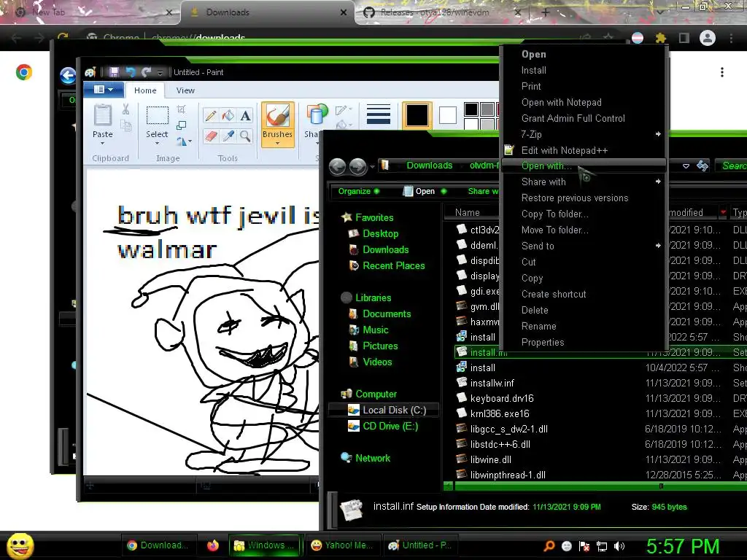Select CD Drive (E:) in navigation pane
The height and width of the screenshot is (560, 747).
[x=384, y=426]
